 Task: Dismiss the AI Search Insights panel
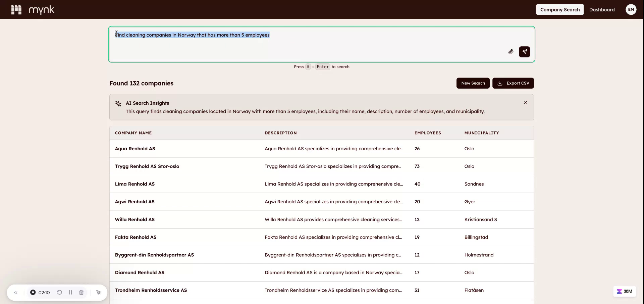coord(525,102)
